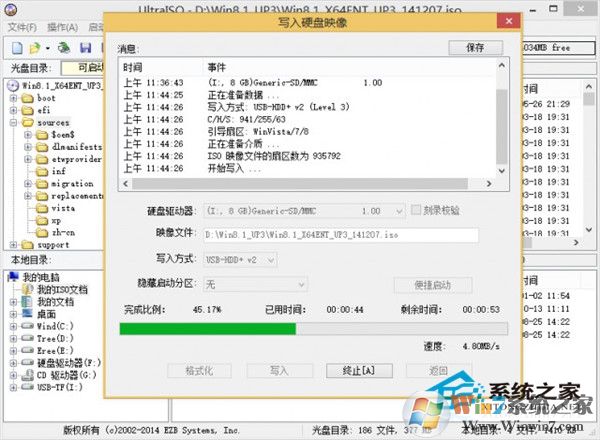The height and width of the screenshot is (440, 600).
Task: Click the 桌面 desktop icon
Action: [27, 314]
